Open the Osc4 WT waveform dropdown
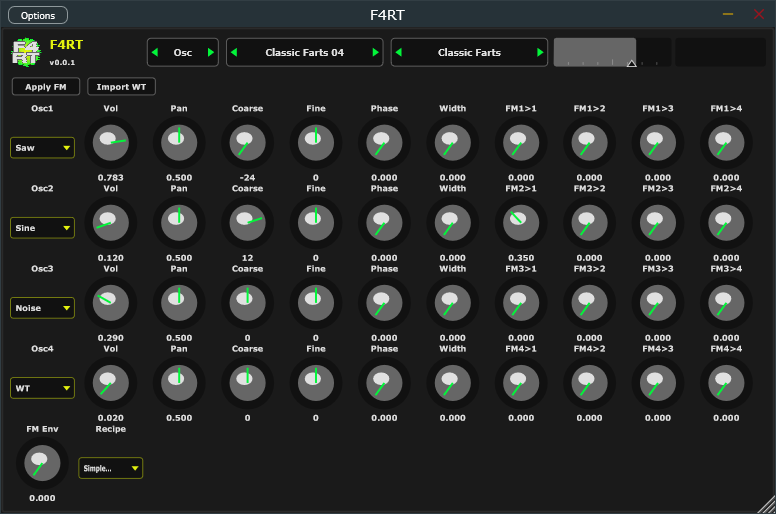Image resolution: width=776 pixels, height=514 pixels. click(43, 388)
